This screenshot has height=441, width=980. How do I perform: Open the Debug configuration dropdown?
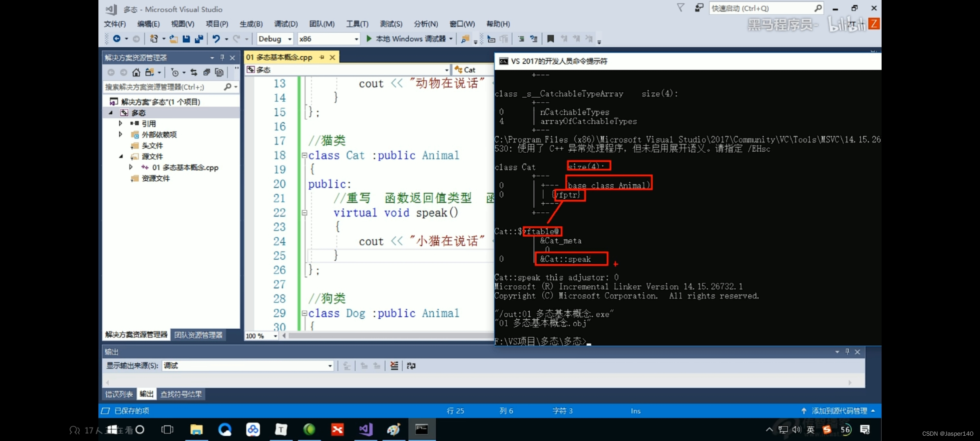pos(276,39)
